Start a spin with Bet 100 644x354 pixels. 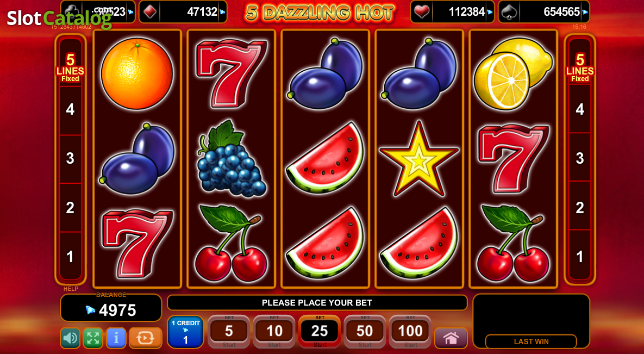(410, 331)
